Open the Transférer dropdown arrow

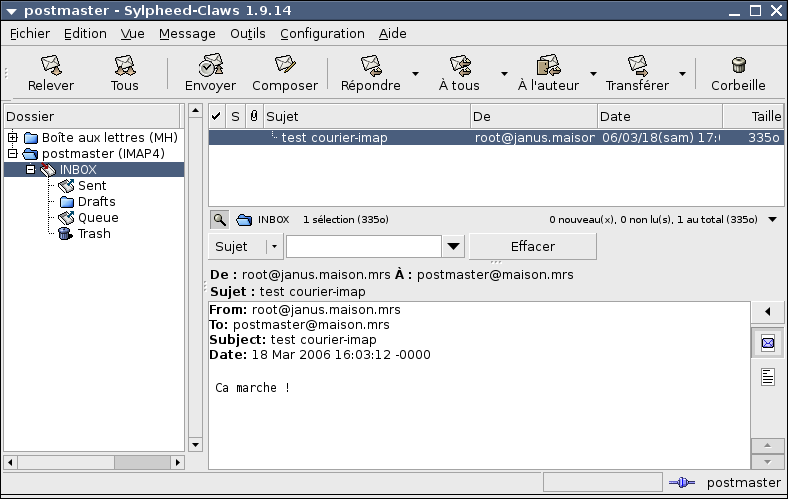tap(682, 74)
